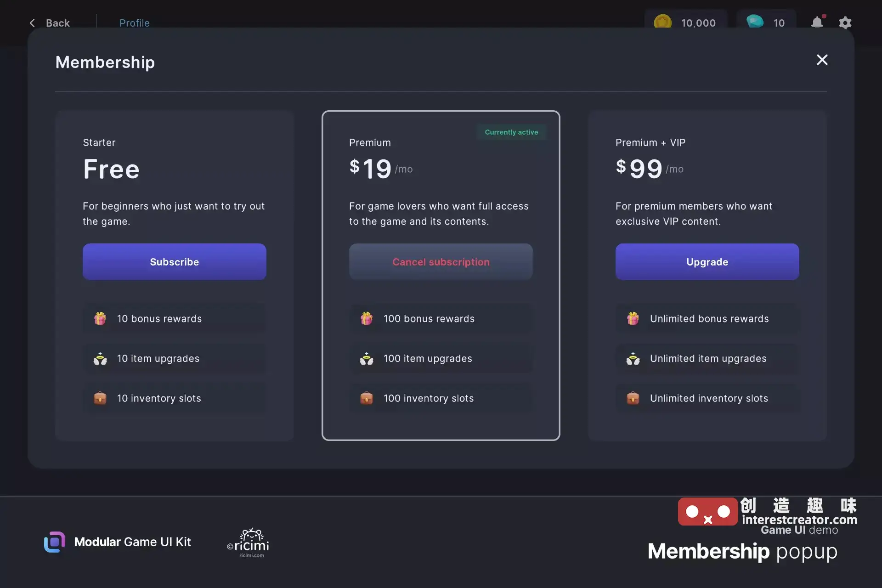Close the Membership popup with the X
The height and width of the screenshot is (588, 882).
tap(822, 60)
